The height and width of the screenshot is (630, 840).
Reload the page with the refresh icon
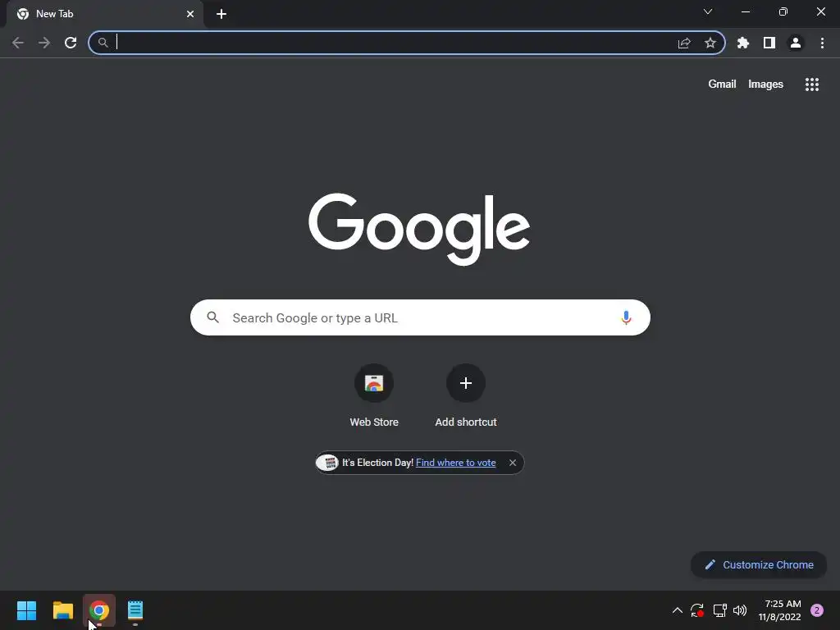71,43
